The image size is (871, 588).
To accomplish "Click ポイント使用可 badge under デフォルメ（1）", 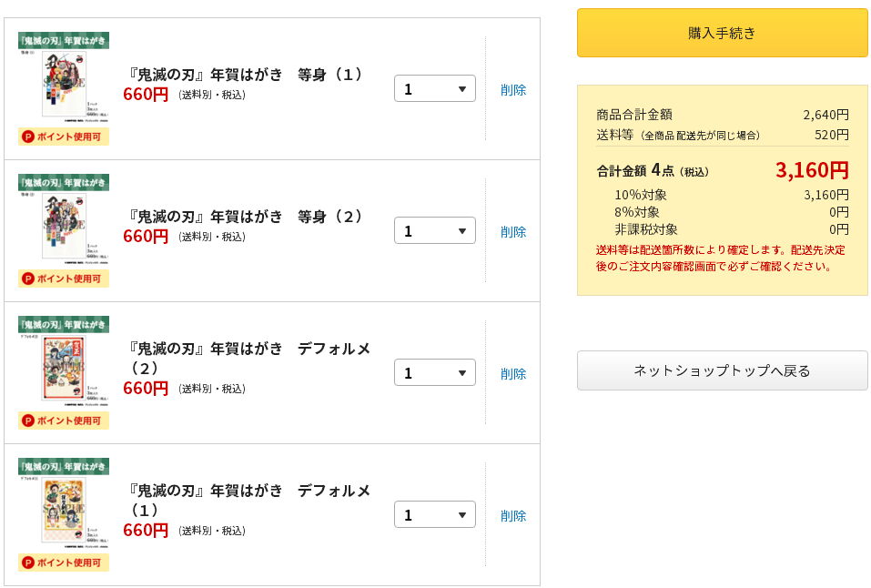I will coord(64,563).
